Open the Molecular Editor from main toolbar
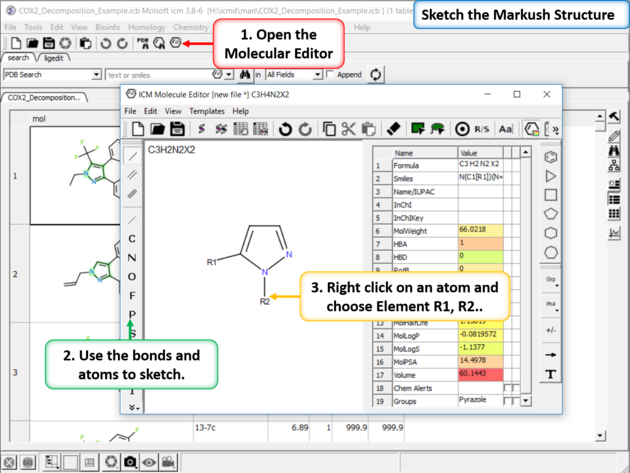This screenshot has width=630, height=473. pyautogui.click(x=175, y=44)
